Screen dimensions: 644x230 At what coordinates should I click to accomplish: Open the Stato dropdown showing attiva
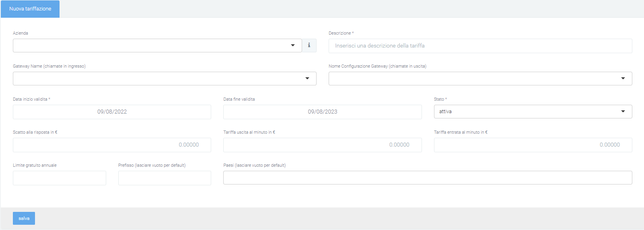(x=533, y=112)
